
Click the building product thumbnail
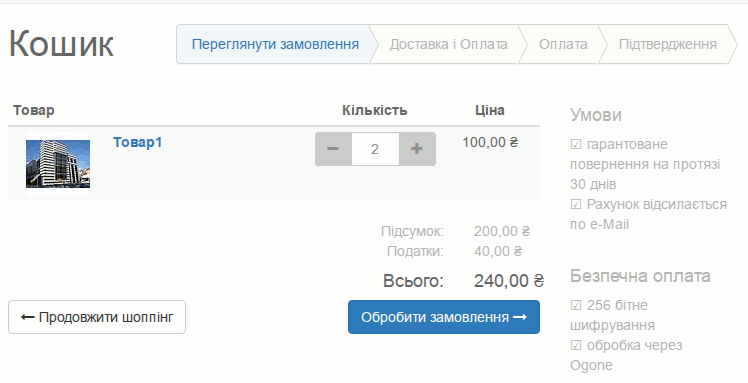tap(58, 164)
